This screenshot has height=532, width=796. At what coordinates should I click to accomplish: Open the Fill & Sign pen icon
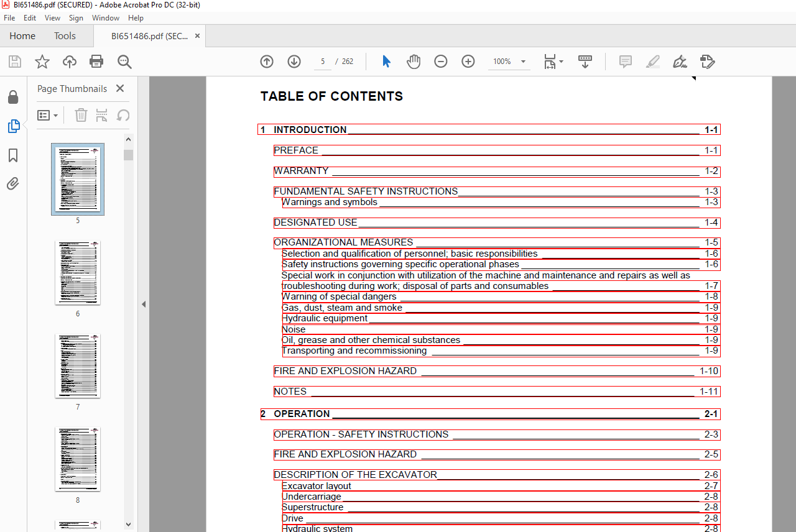[x=680, y=62]
